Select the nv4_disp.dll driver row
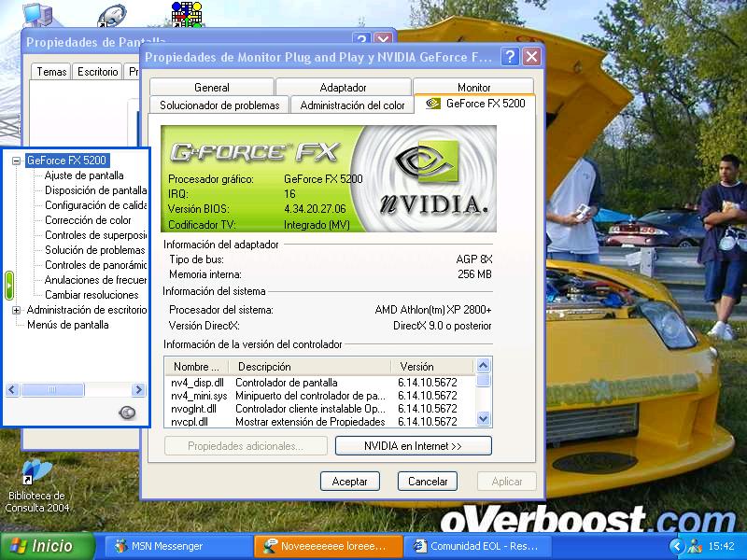The height and width of the screenshot is (560, 747). 319,383
